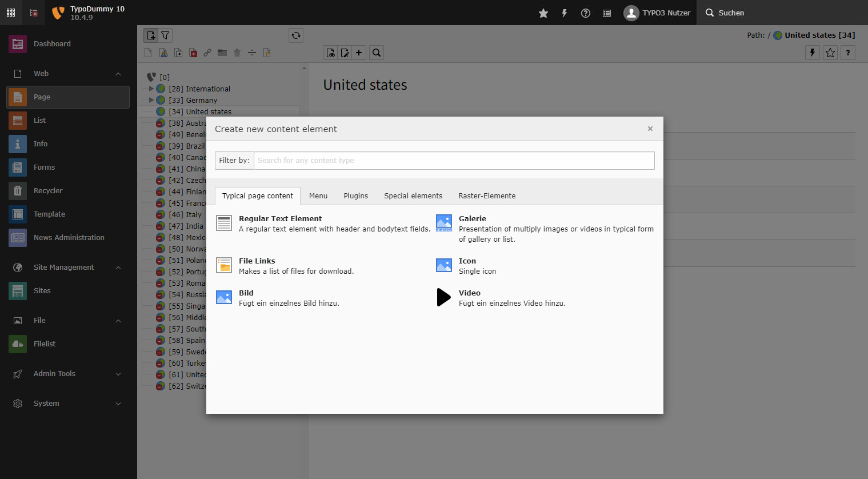
Task: Close the Create new content element dialog
Action: point(650,129)
